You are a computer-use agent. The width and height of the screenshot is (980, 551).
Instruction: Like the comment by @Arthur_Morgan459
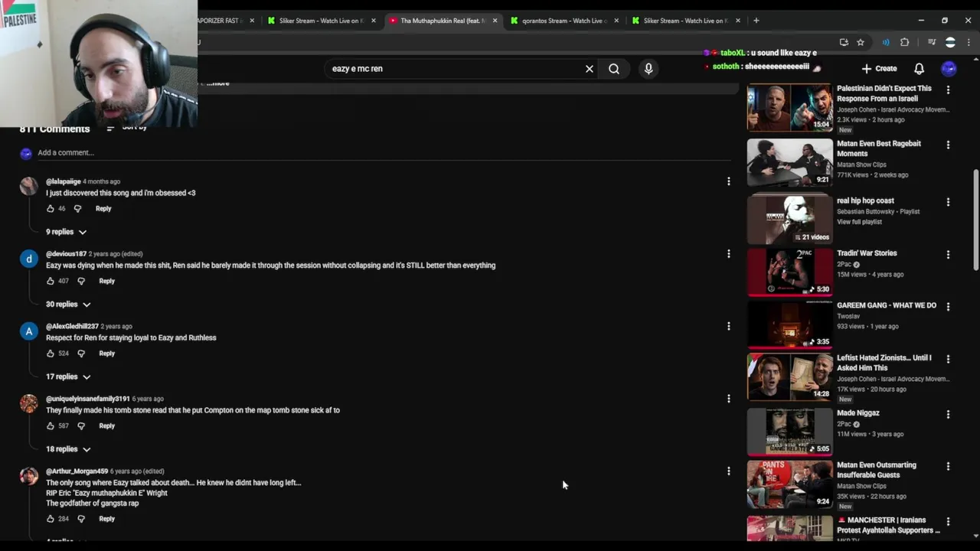point(51,519)
